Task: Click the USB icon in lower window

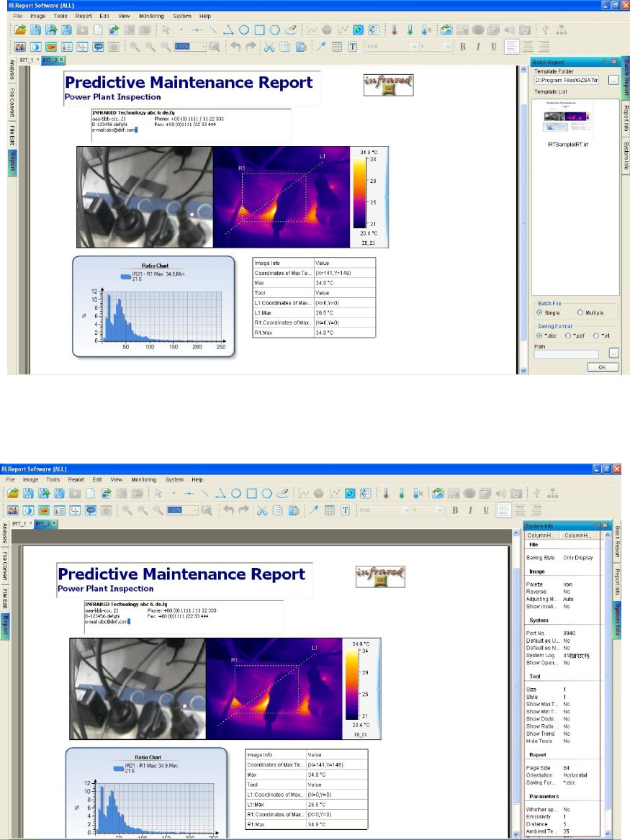Action: [x=537, y=493]
